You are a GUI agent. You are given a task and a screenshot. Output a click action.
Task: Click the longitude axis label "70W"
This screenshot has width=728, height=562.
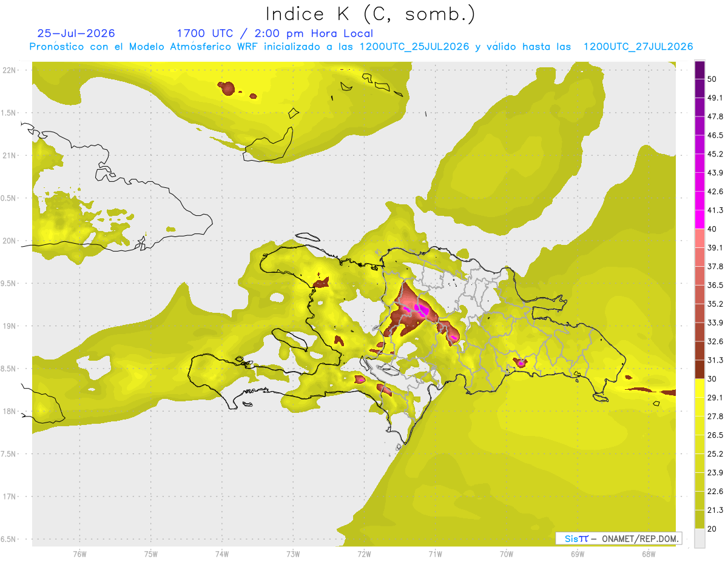[506, 554]
